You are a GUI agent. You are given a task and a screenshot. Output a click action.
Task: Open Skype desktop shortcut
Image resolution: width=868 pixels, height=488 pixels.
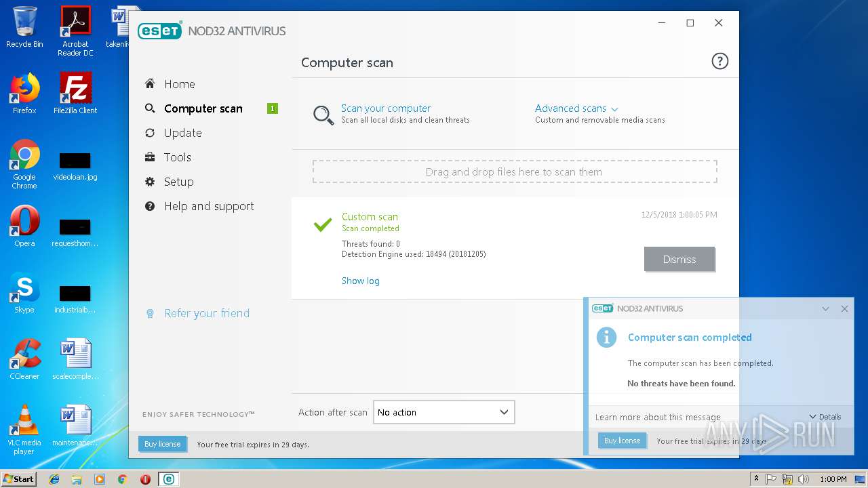pyautogui.click(x=24, y=293)
